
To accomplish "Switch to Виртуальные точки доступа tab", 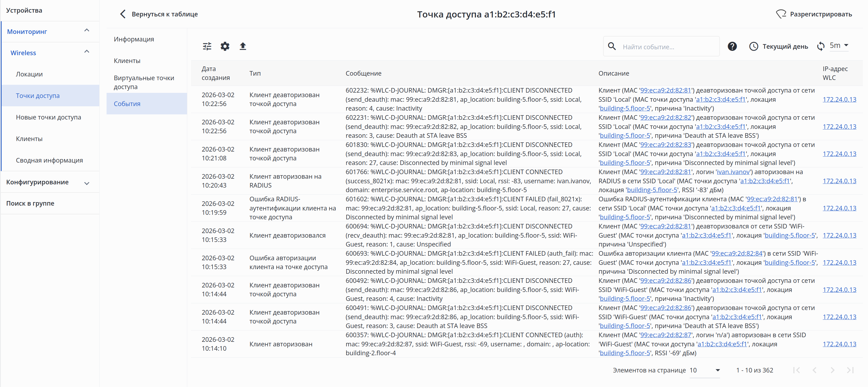I will click(x=144, y=82).
